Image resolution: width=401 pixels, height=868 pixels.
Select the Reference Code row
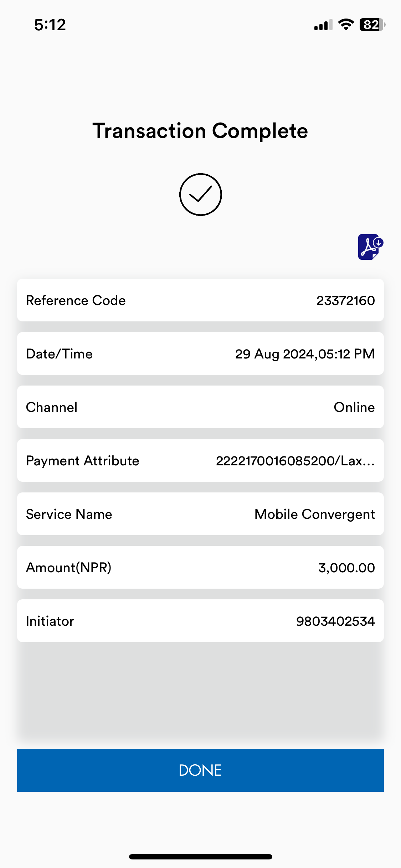200,300
